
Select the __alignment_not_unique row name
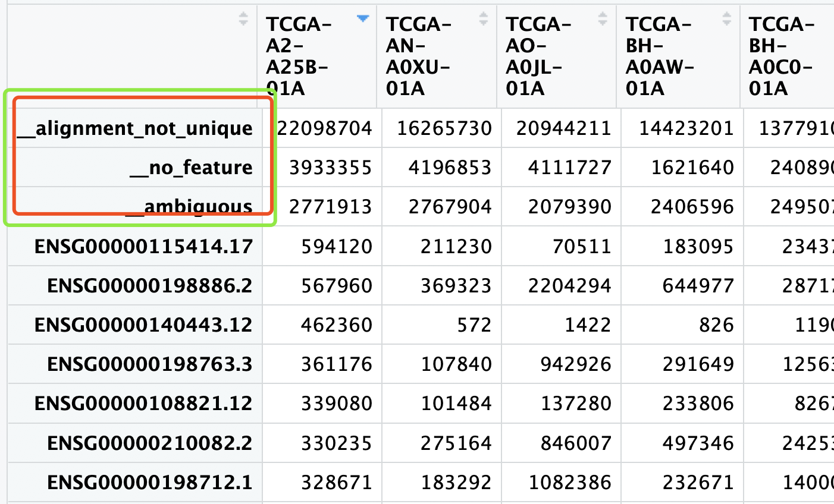(135, 128)
